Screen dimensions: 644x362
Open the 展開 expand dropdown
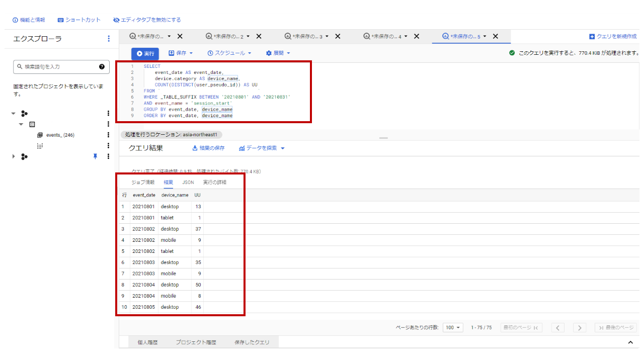click(278, 53)
